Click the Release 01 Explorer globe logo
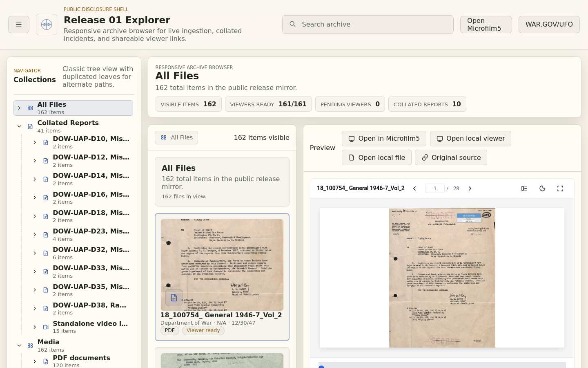Viewport: 588px width, 368px height. pos(47,25)
